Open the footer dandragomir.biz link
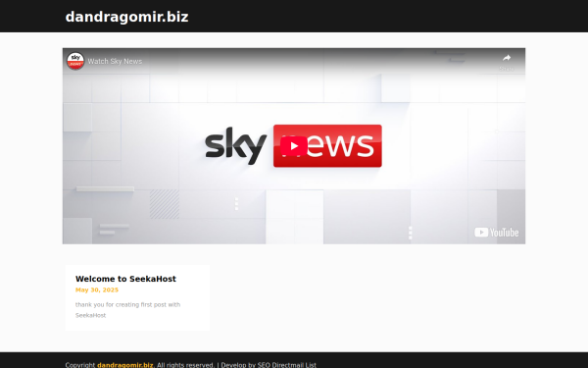Image resolution: width=588 pixels, height=368 pixels. click(x=125, y=365)
